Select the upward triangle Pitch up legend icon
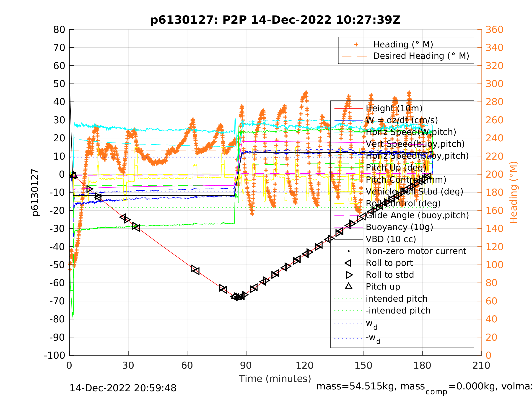 click(x=348, y=286)
